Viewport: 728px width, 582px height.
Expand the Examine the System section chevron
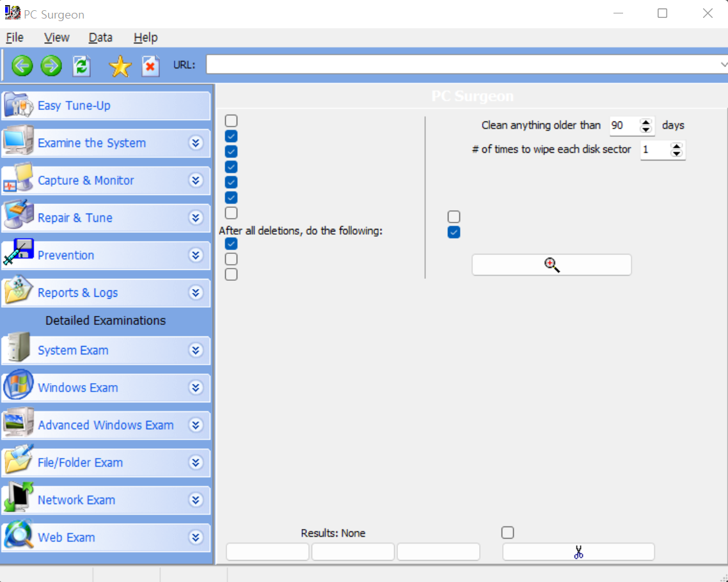[x=196, y=143]
